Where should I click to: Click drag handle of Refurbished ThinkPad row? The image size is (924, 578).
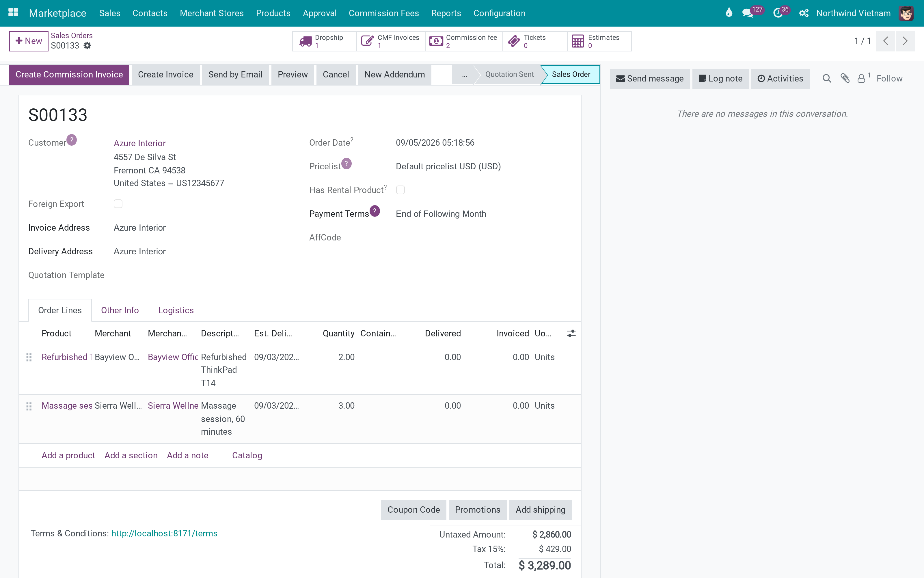pyautogui.click(x=29, y=357)
